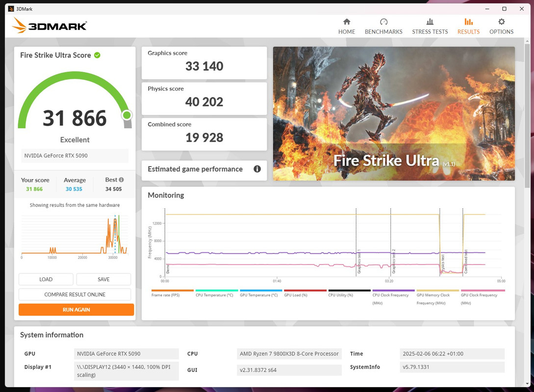The width and height of the screenshot is (534, 392).
Task: Select the CPU name AMD Ryzen 7 9800X3D
Action: click(289, 354)
